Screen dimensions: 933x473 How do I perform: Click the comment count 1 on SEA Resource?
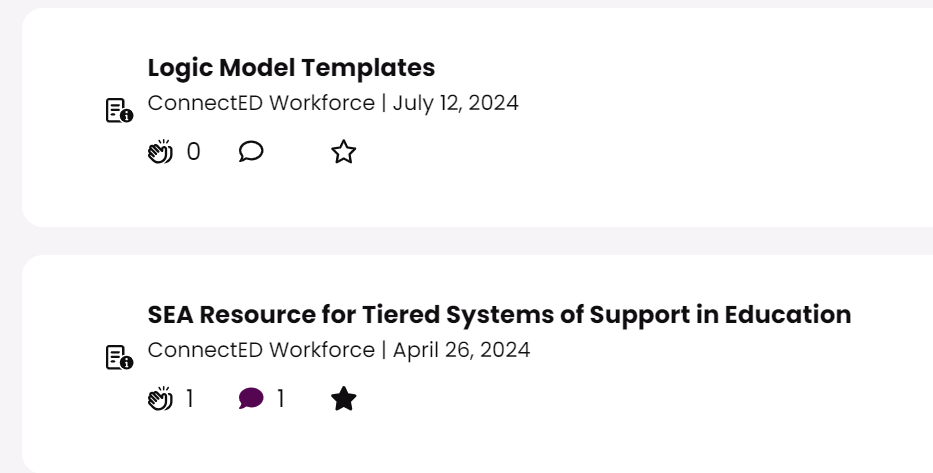click(281, 399)
